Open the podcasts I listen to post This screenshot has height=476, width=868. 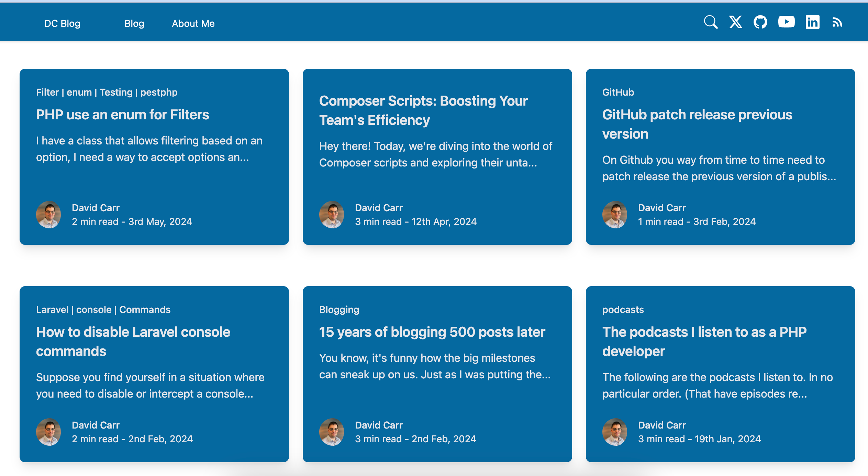pyautogui.click(x=704, y=341)
